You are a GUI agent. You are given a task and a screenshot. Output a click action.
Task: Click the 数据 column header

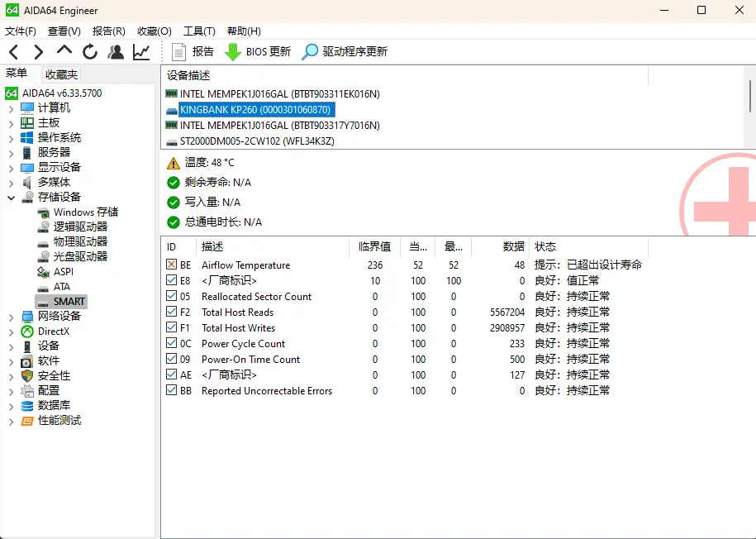click(x=513, y=246)
